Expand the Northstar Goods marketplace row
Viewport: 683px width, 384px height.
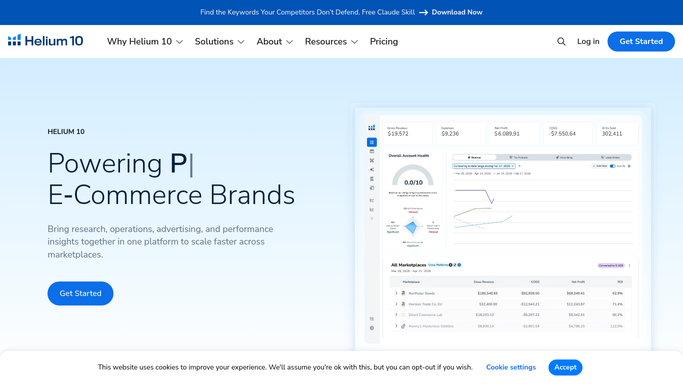396,293
